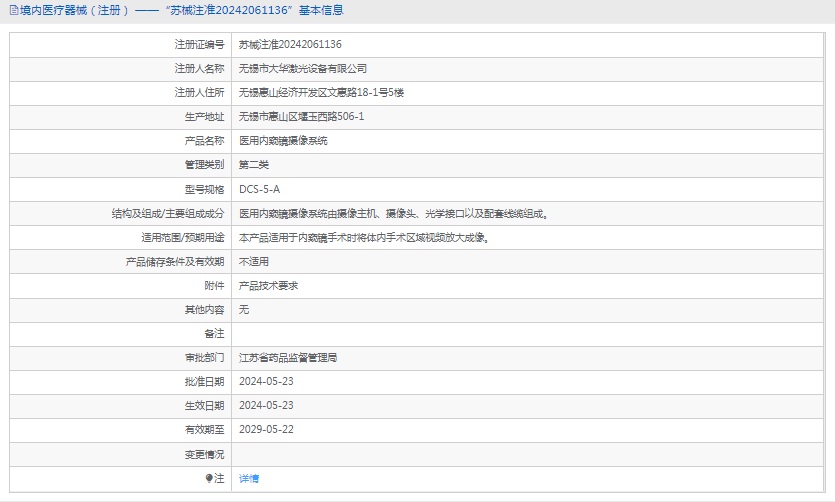The width and height of the screenshot is (835, 502).
Task: Click the 产品储存条件及有效期 label
Action: (175, 262)
